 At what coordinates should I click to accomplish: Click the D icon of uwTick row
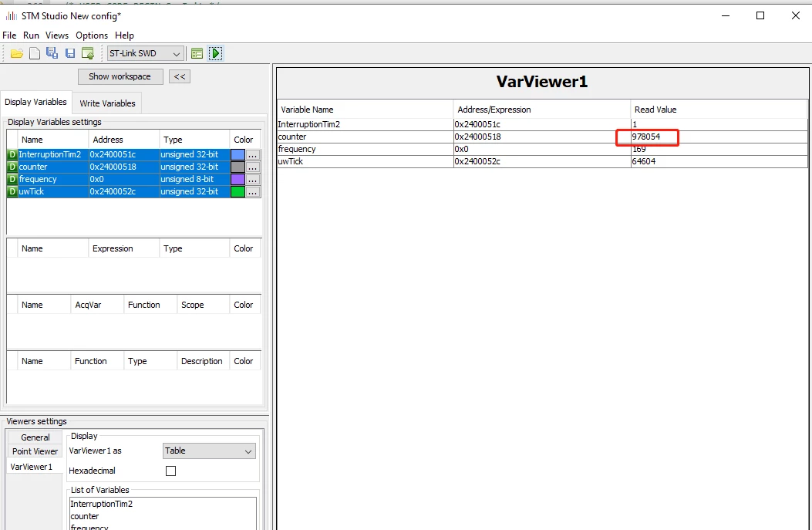(x=12, y=191)
